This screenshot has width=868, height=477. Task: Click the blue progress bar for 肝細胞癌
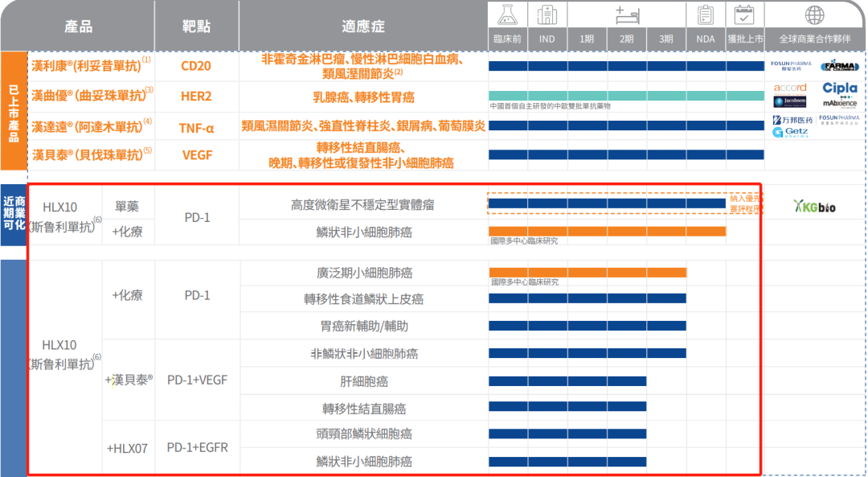coord(567,381)
